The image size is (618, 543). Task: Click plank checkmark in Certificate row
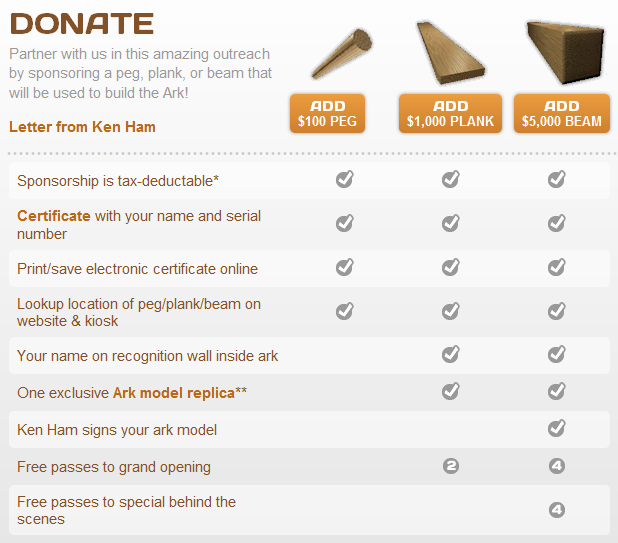tap(451, 223)
